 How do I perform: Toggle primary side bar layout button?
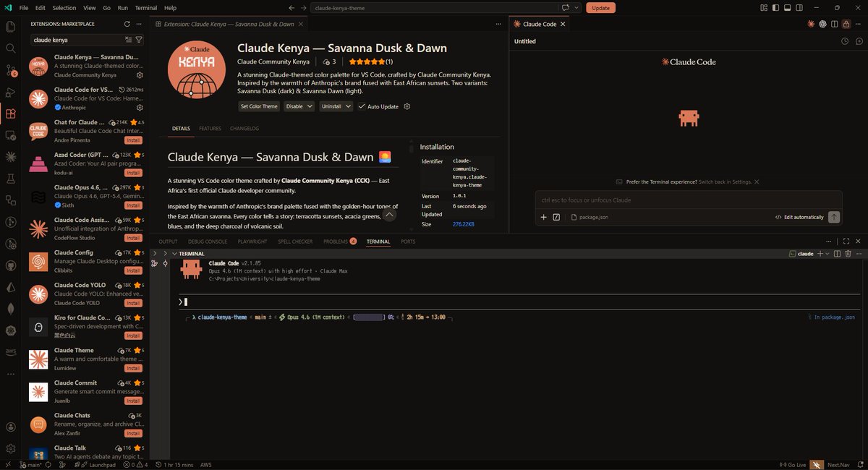point(777,8)
